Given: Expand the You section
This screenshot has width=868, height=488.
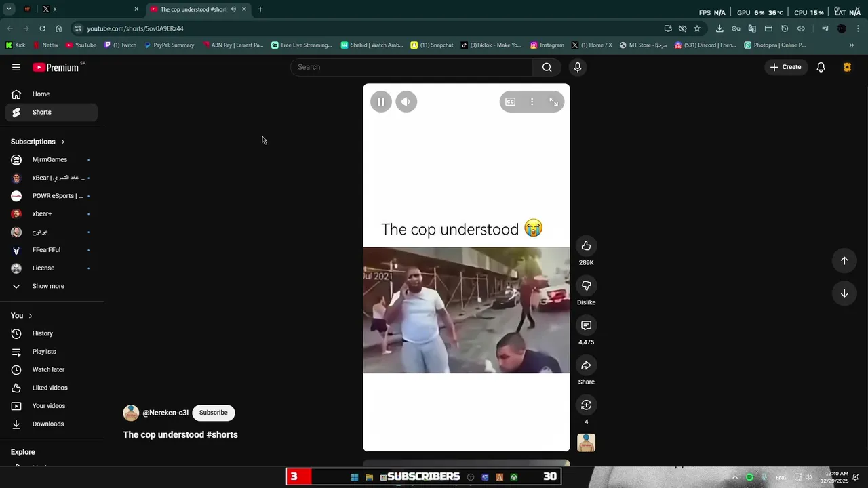Looking at the screenshot, I should 22,316.
